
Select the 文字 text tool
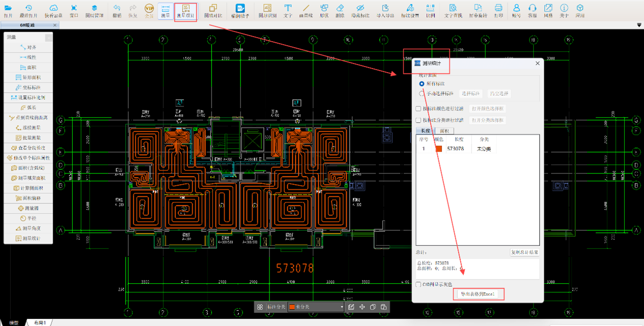pyautogui.click(x=288, y=11)
